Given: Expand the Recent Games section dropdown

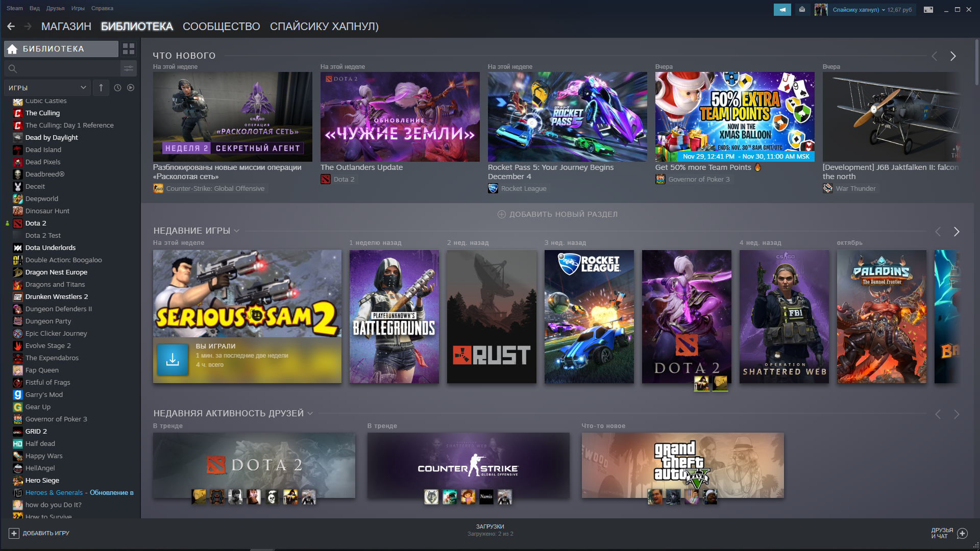Looking at the screenshot, I should pyautogui.click(x=236, y=231).
